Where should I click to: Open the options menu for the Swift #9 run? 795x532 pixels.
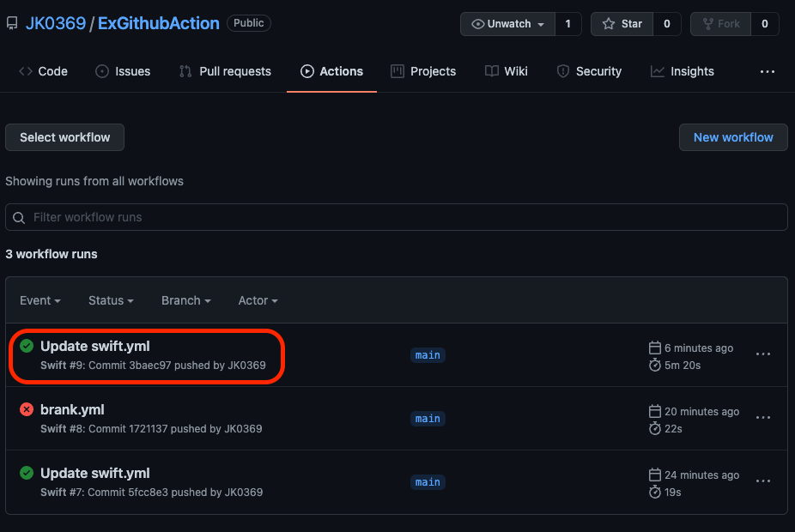(x=763, y=354)
